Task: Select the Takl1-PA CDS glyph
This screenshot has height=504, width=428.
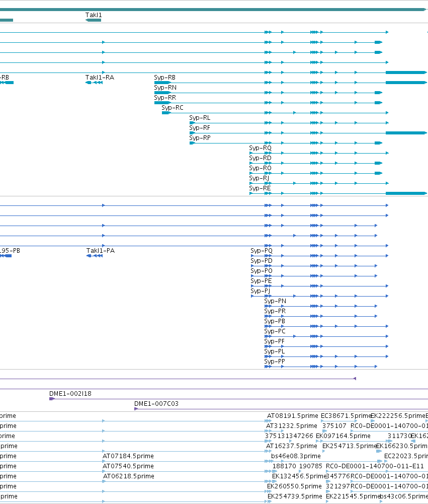Action: (95, 256)
